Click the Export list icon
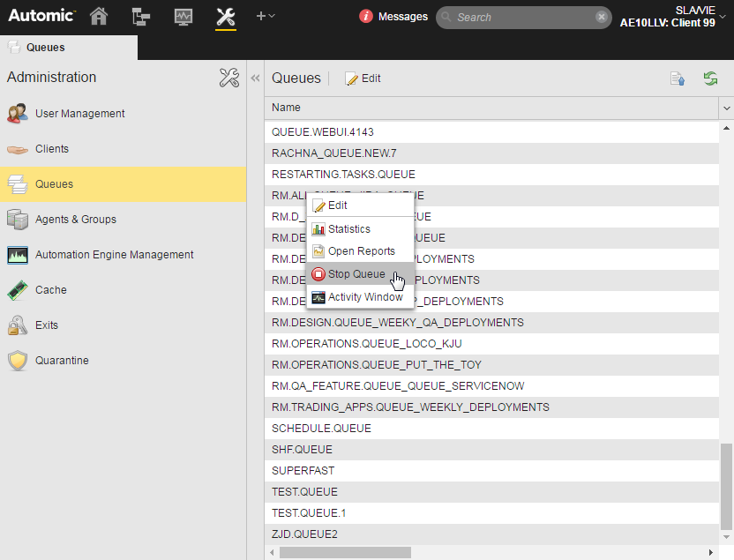The width and height of the screenshot is (734, 560). tap(678, 78)
